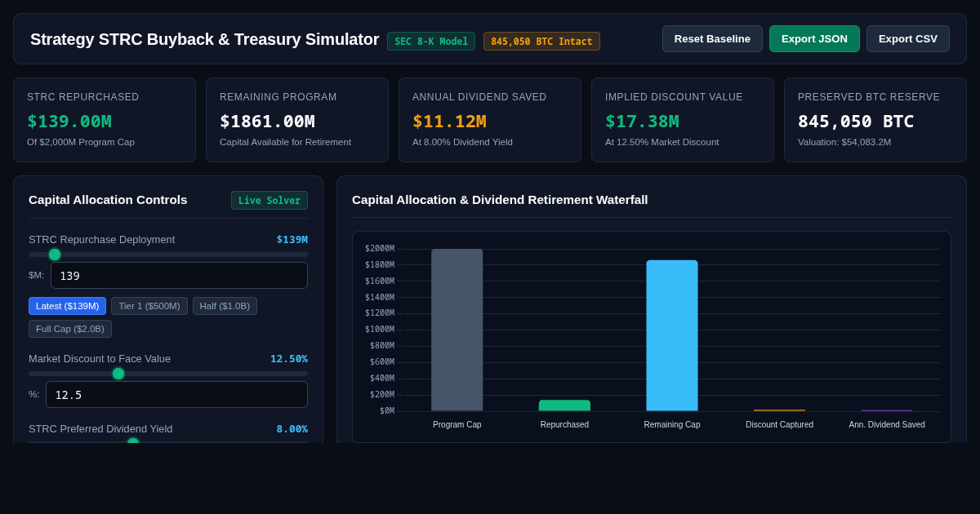Select the $139.00M STRC Repurchased value
The image size is (980, 514).
coord(69,121)
